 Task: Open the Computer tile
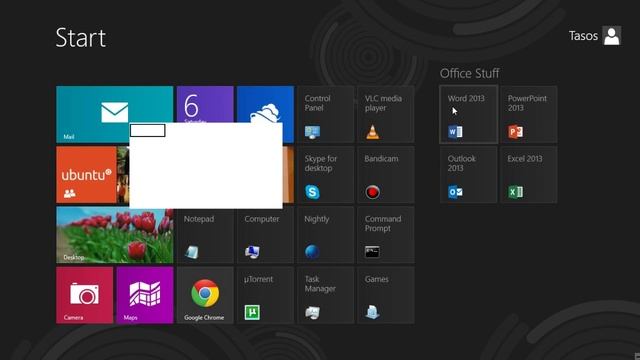point(265,235)
